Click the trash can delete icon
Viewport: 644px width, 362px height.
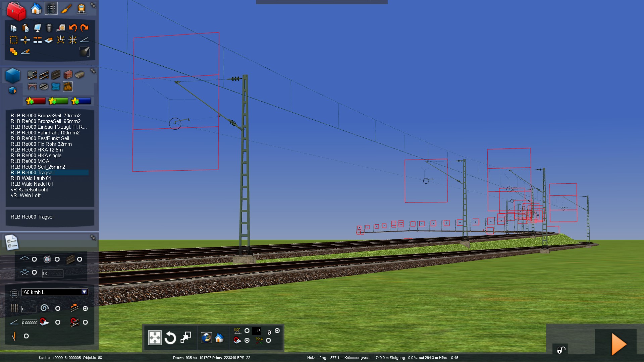click(x=49, y=28)
